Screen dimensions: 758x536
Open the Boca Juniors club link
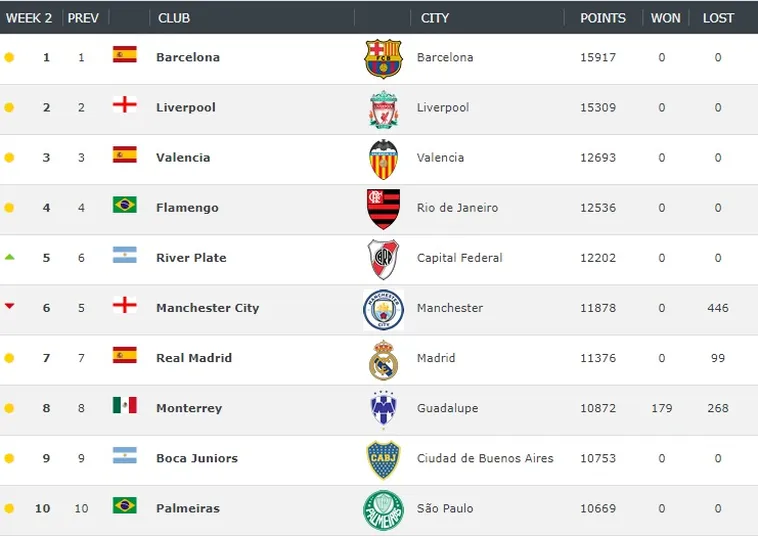click(197, 458)
